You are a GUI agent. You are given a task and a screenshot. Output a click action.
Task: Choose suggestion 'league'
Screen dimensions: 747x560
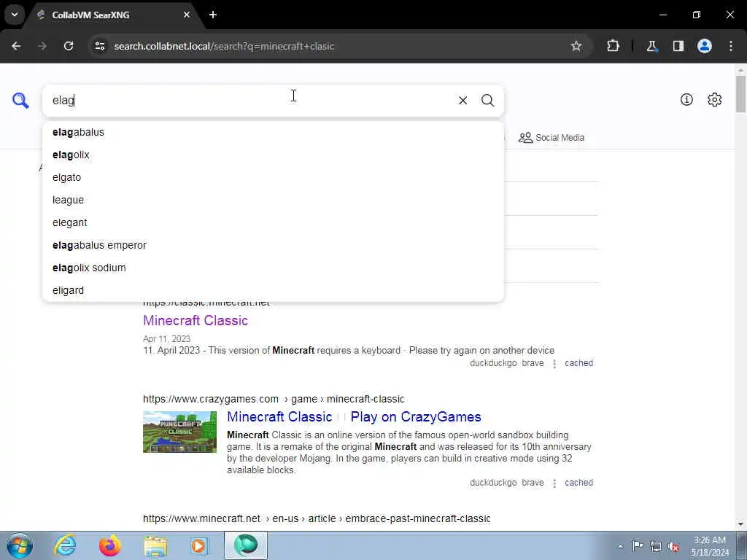[273, 200]
